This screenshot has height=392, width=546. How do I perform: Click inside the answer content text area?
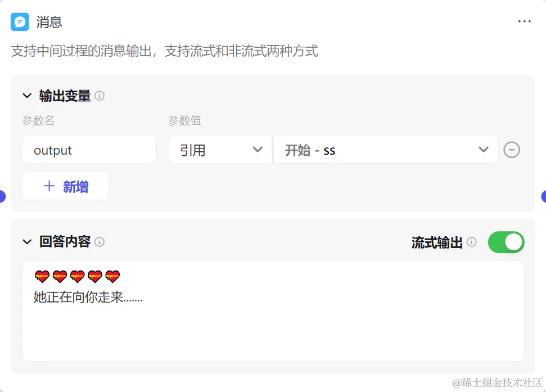[x=273, y=312]
